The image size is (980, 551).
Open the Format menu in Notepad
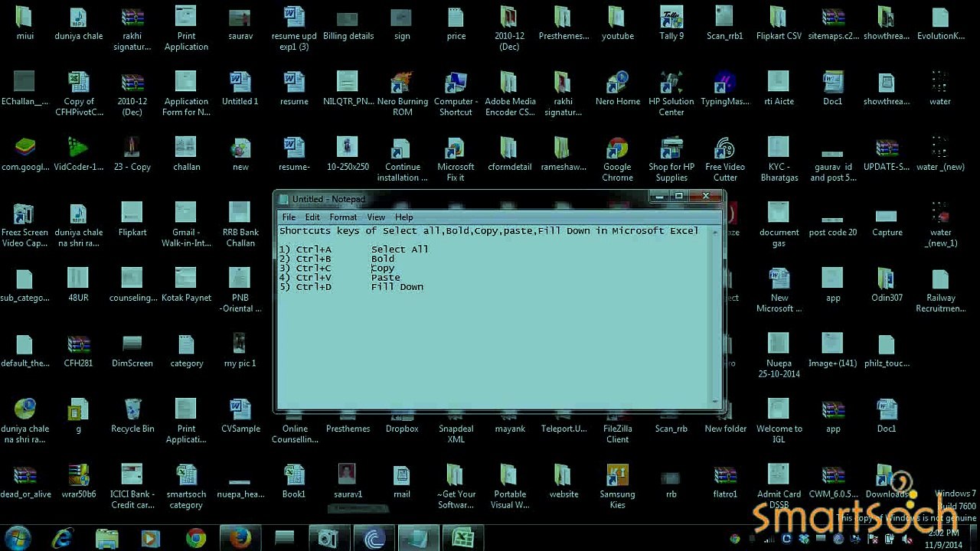click(x=343, y=217)
